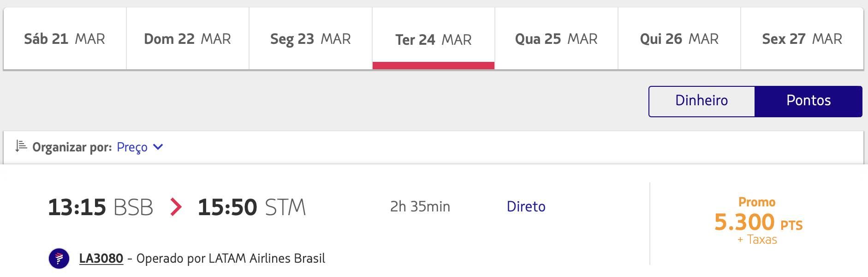
Task: Click the 2h 35min flight duration
Action: point(420,206)
